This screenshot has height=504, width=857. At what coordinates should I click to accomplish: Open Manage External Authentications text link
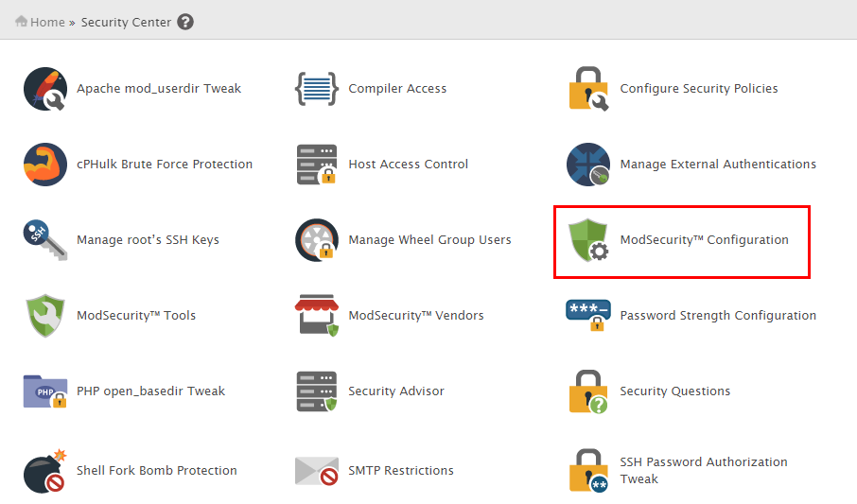pos(718,164)
